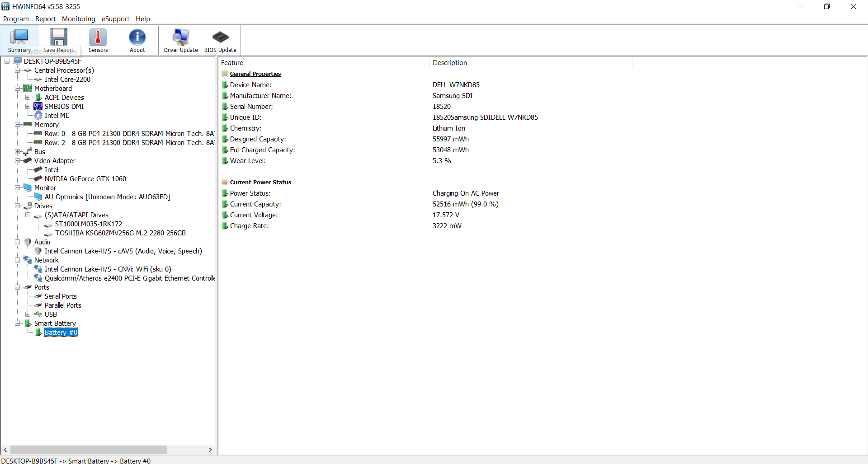Click the status bar breadcrumb path
This screenshot has width=868, height=464.
76,460
